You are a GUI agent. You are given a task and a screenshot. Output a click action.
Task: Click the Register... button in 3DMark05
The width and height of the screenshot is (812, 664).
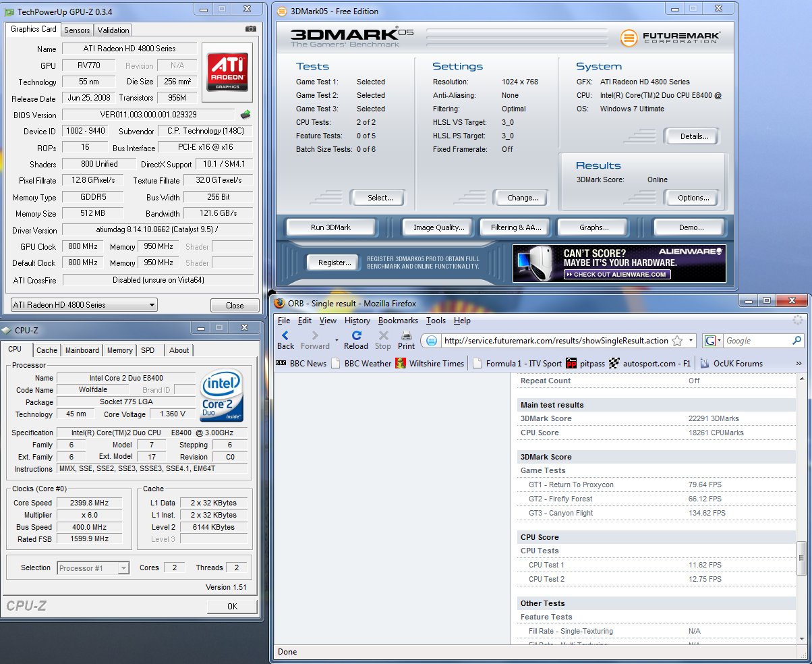point(335,262)
